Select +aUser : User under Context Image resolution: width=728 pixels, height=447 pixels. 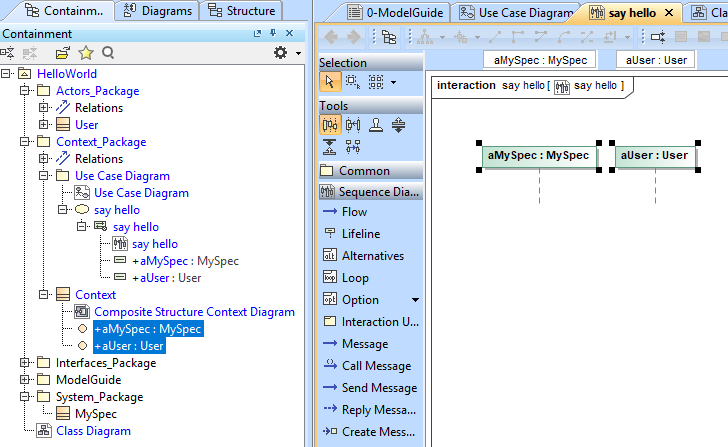pyautogui.click(x=129, y=346)
